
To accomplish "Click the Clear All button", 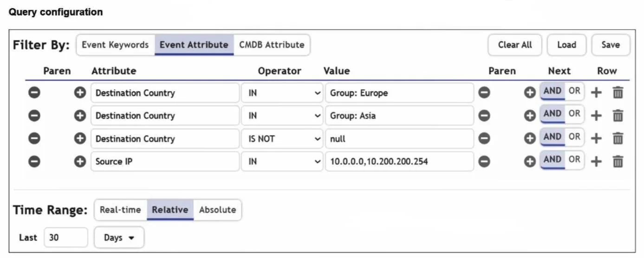I will point(515,45).
